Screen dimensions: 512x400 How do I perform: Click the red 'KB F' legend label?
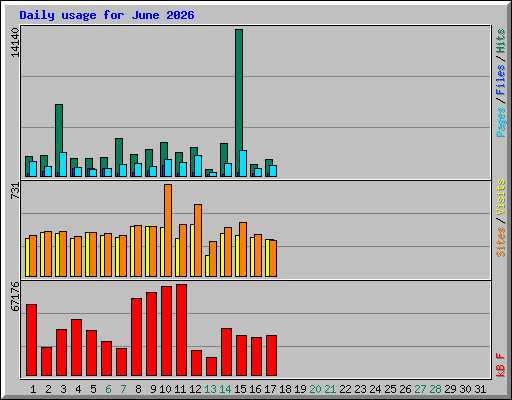(x=501, y=365)
